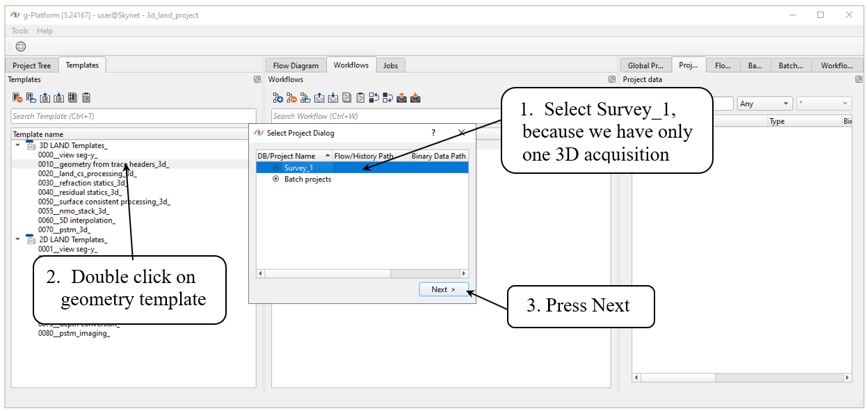Undock the Workflows panel using float icon
This screenshot has width=868, height=411.
click(x=612, y=80)
